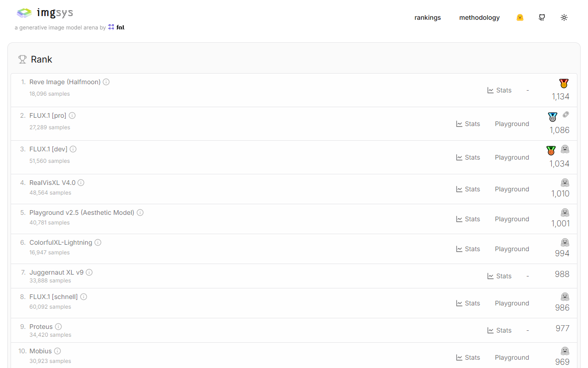
Task: Open the rankings page
Action: point(428,17)
